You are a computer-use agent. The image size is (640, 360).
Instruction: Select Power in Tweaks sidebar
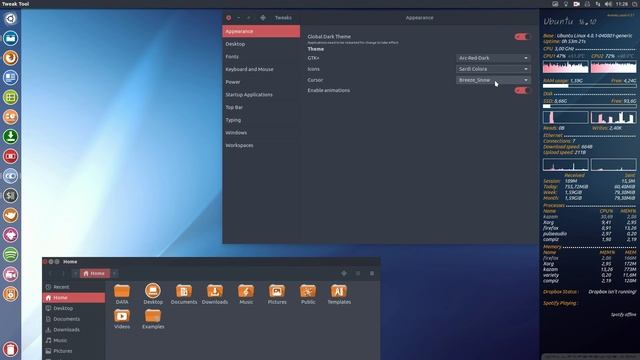click(261, 82)
